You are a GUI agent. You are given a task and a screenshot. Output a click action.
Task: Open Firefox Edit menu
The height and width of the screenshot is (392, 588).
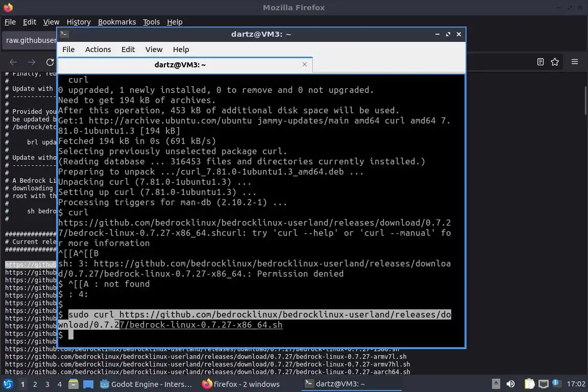tap(30, 22)
